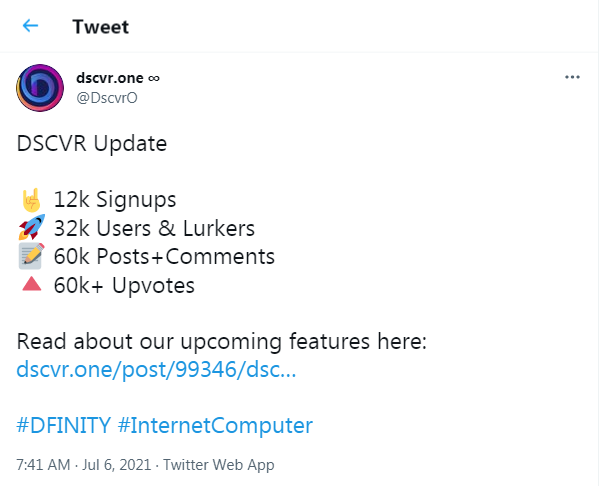Open the three-dot more options menu
Screen dimensions: 599x486
[572, 77]
